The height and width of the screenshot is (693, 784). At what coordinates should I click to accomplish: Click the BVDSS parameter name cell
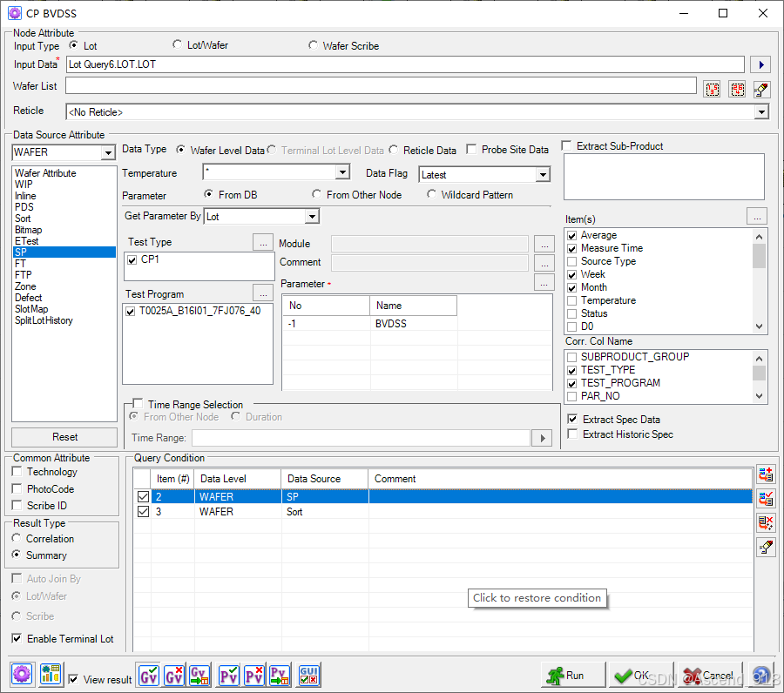414,324
